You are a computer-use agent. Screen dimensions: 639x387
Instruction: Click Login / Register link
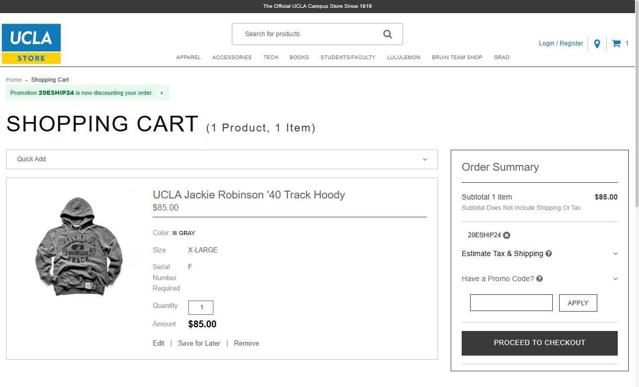[561, 43]
